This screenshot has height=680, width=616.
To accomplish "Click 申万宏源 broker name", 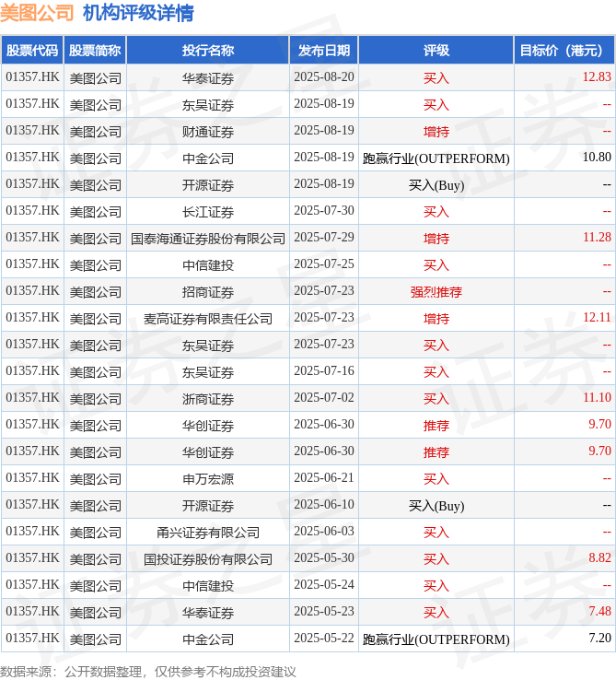I will coord(208,479).
